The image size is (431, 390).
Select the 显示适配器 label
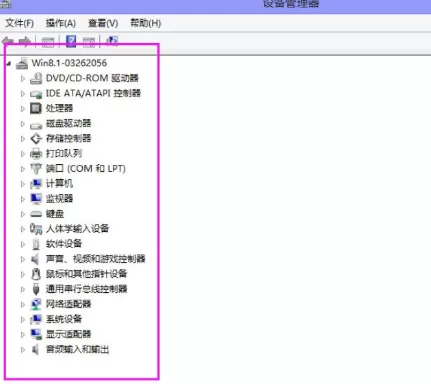(68, 334)
